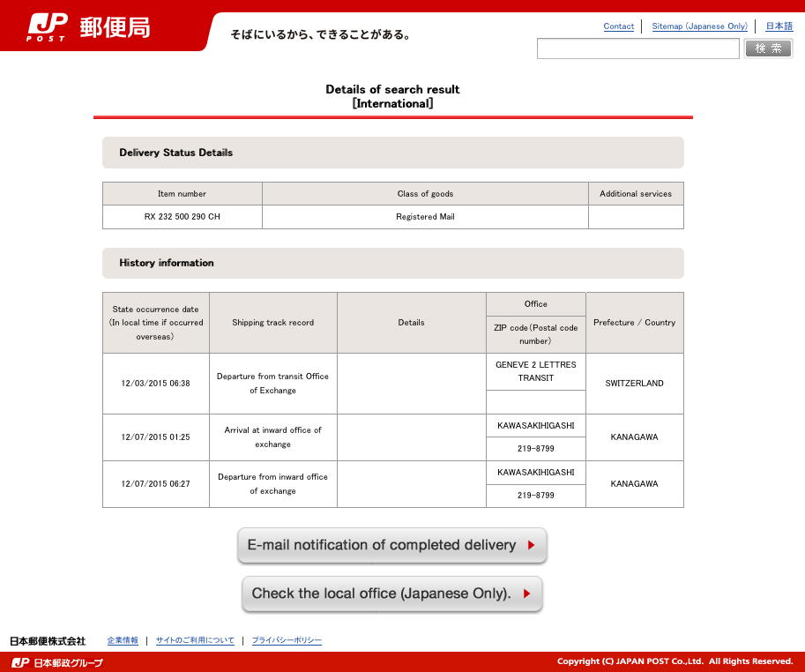This screenshot has height=672, width=805.
Task: Open the Contact link
Action: [618, 26]
